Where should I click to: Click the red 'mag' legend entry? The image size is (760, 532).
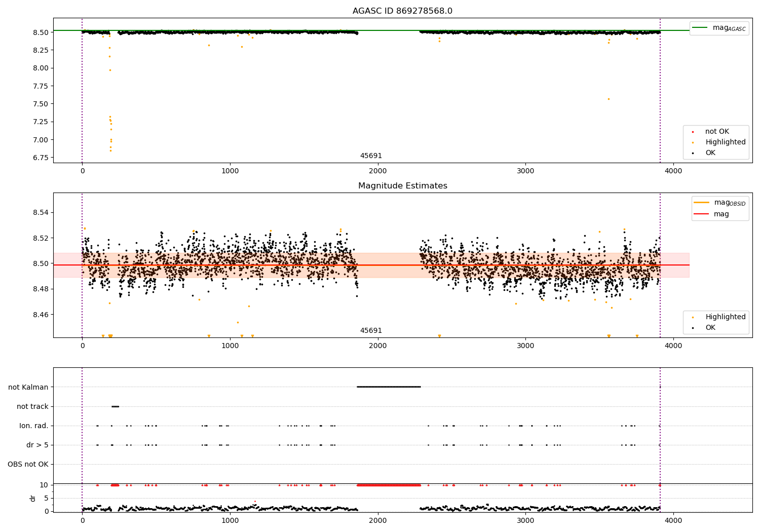(x=712, y=214)
